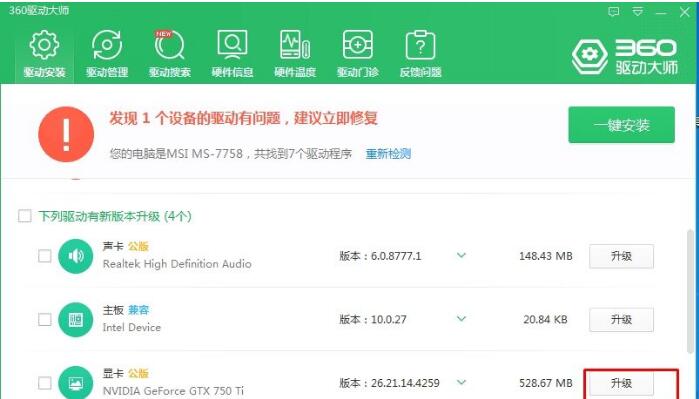The image size is (699, 399).
Task: Click the Intel Device text
Action: tap(132, 328)
